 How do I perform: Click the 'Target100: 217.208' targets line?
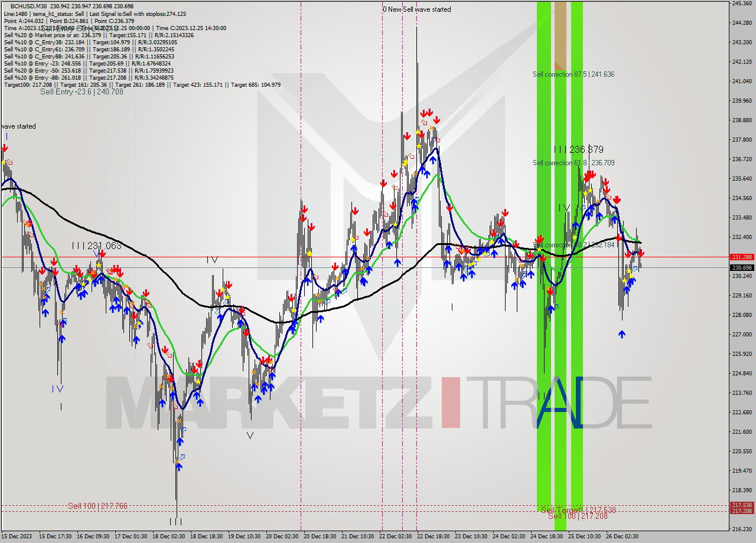tap(142, 84)
